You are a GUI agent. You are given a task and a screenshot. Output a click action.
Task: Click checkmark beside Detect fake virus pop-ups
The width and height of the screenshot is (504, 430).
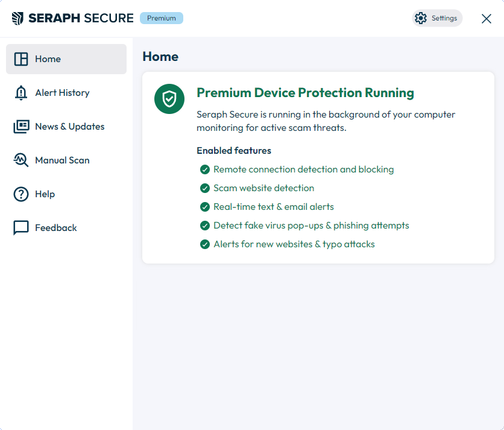(205, 226)
